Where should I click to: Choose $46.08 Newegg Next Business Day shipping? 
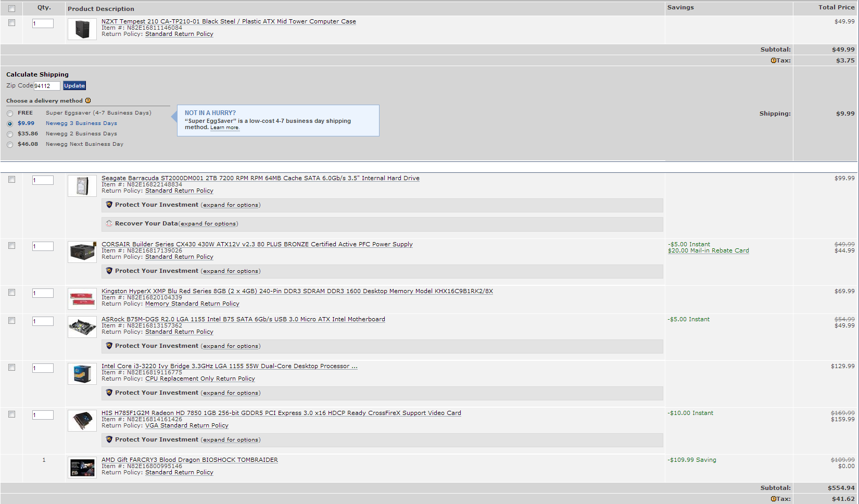[x=10, y=145]
